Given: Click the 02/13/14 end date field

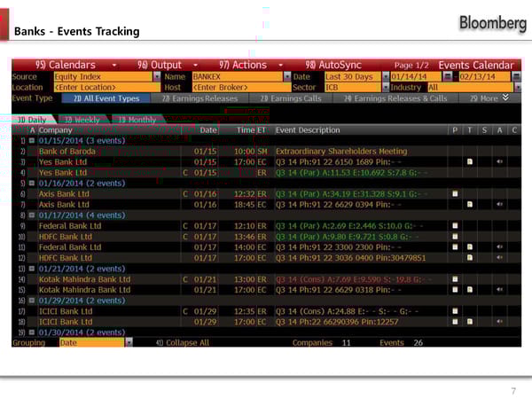Looking at the screenshot, I should [485, 76].
